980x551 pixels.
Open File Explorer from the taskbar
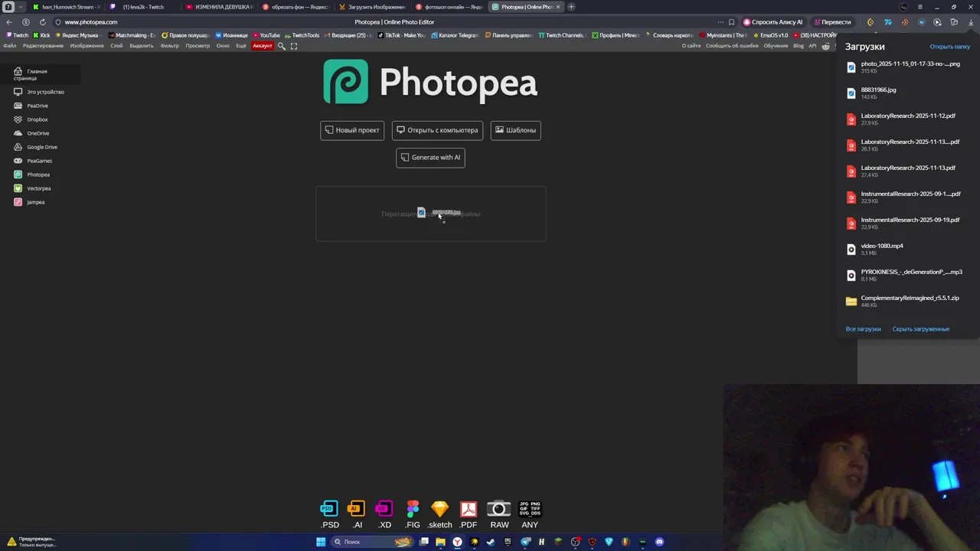coord(440,542)
